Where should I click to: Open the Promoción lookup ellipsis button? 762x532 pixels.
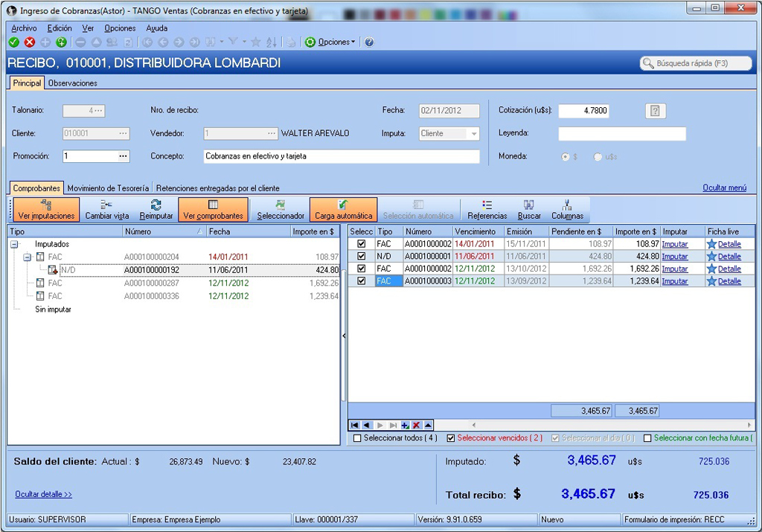pos(124,156)
